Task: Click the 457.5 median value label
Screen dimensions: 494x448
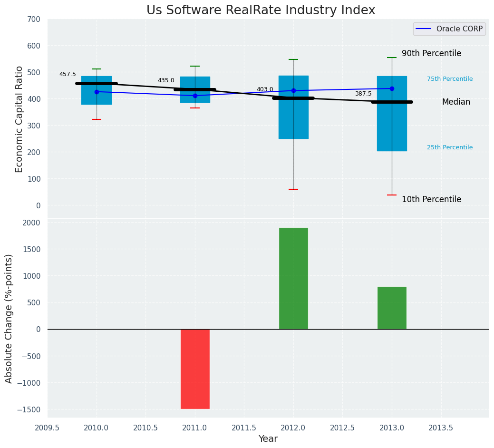Action: (x=68, y=74)
